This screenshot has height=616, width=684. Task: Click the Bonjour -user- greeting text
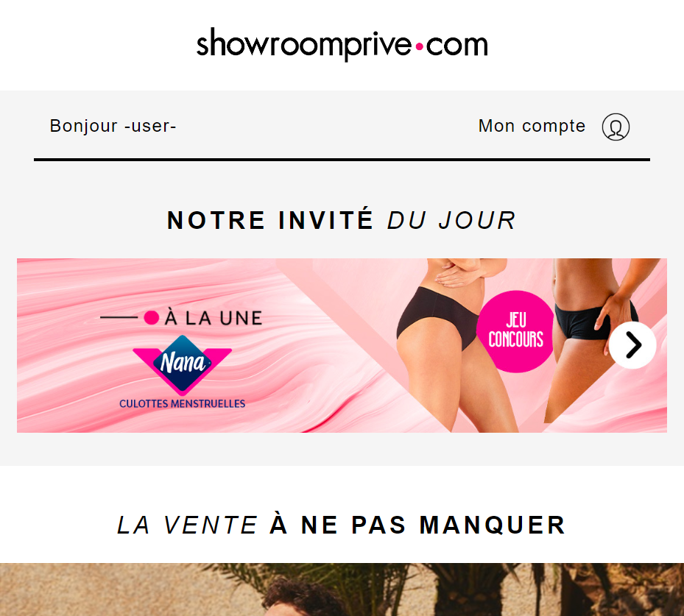coord(113,126)
